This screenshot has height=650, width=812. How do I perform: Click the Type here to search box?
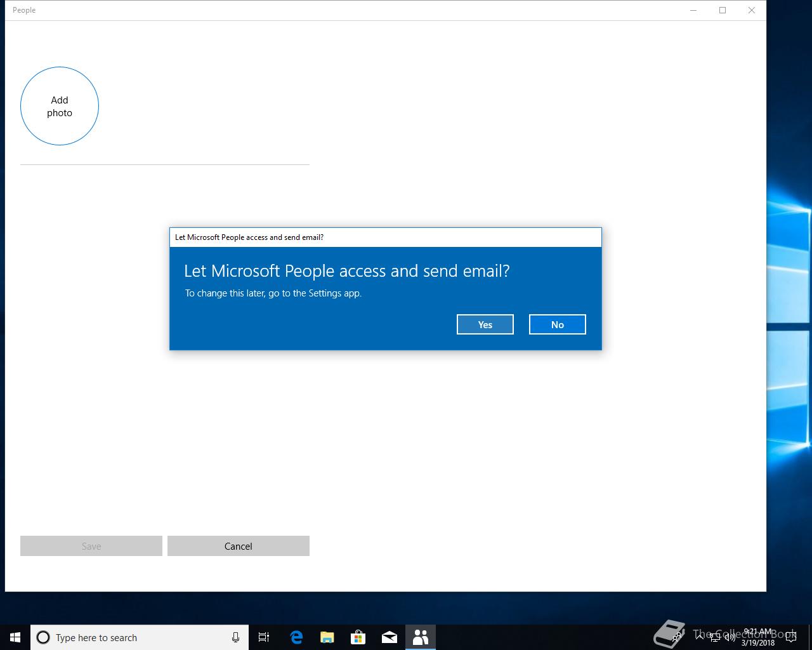click(x=140, y=637)
